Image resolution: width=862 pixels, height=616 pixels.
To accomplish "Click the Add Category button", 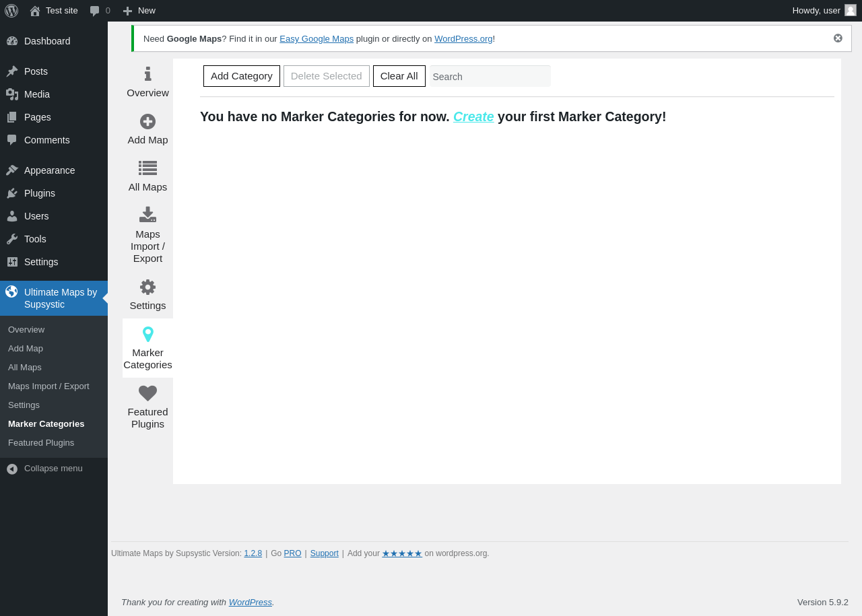I will point(242,76).
